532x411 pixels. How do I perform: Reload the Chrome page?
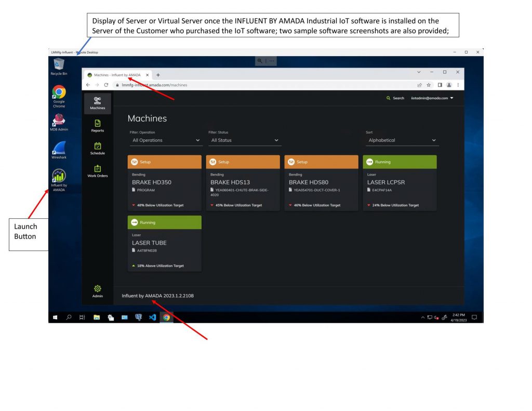tap(106, 85)
